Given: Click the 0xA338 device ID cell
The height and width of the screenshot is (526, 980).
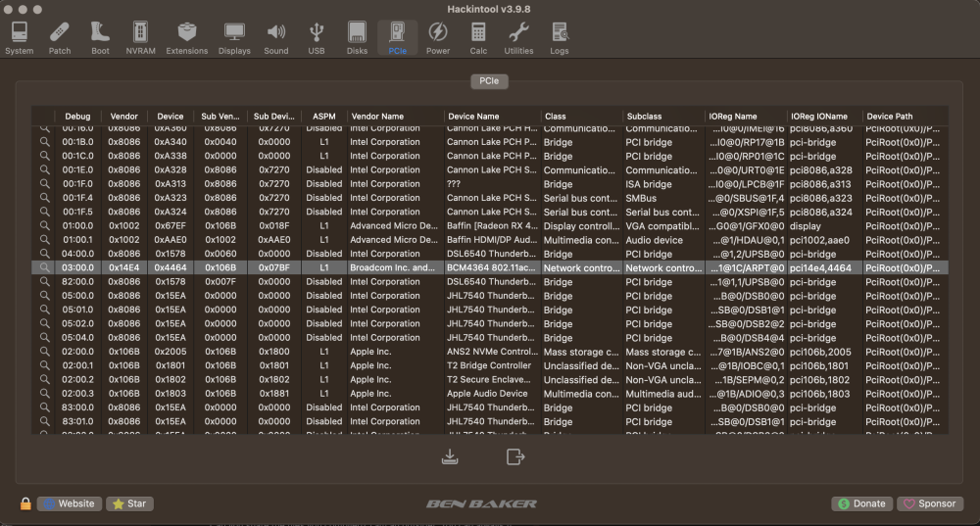Looking at the screenshot, I should (171, 156).
